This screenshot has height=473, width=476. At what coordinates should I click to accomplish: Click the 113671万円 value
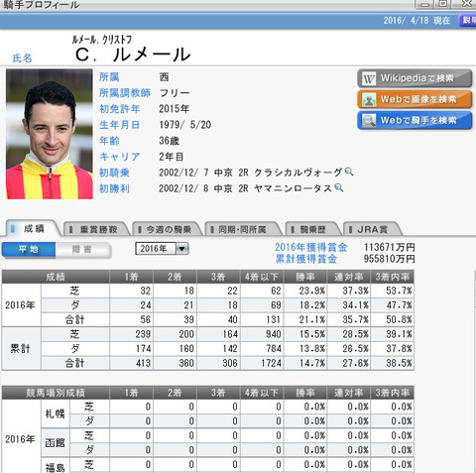pos(389,247)
